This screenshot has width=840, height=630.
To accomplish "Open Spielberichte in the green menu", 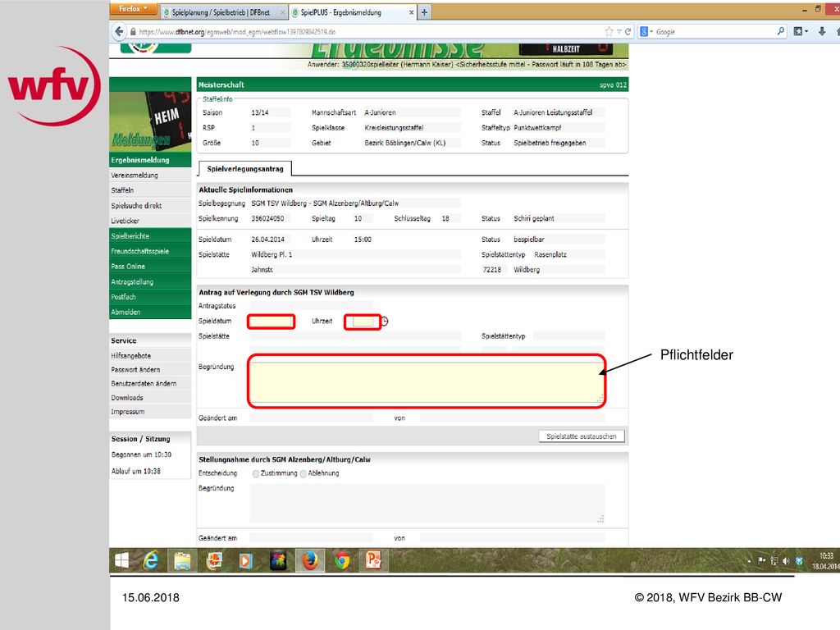I will point(150,235).
